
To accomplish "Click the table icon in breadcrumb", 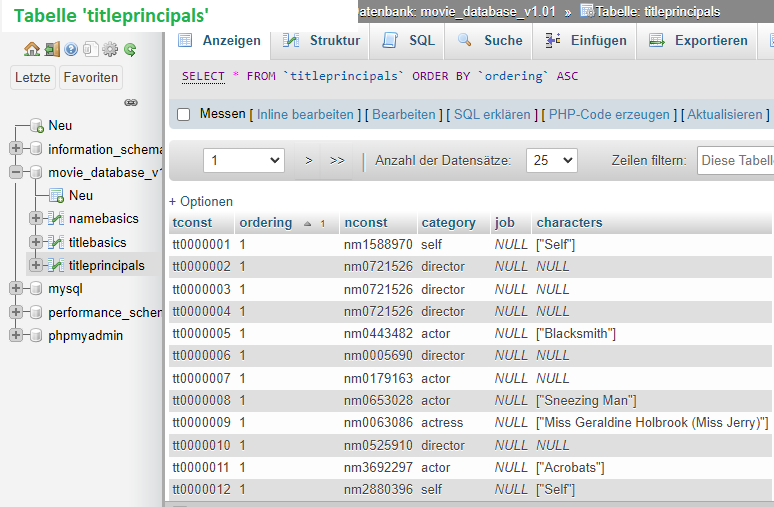I will click(x=587, y=10).
